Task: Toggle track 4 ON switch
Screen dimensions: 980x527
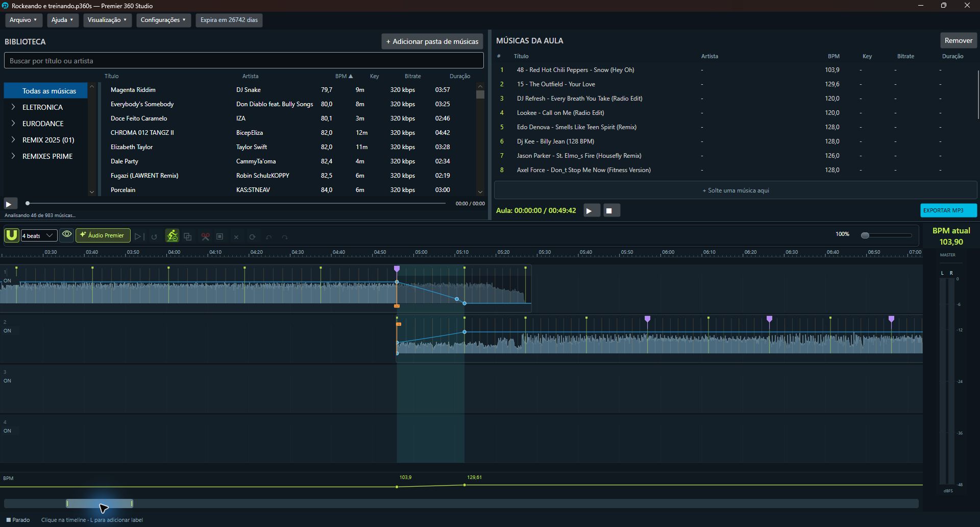Action: [8, 430]
